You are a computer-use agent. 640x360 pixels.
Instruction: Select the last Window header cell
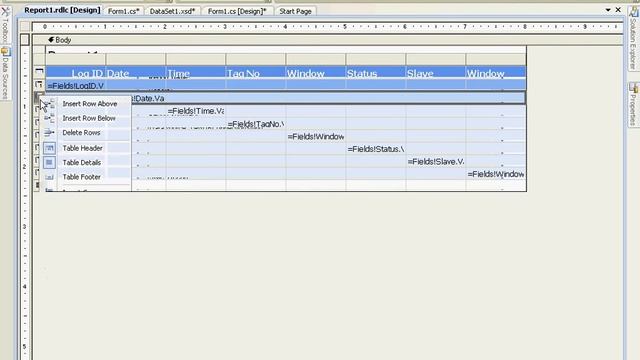pyautogui.click(x=496, y=73)
